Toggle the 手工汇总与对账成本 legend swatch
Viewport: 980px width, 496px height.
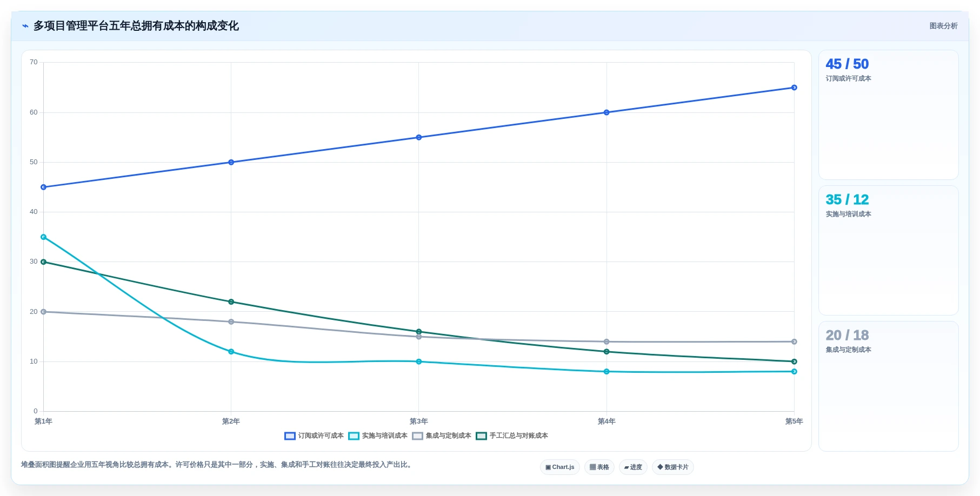(481, 436)
